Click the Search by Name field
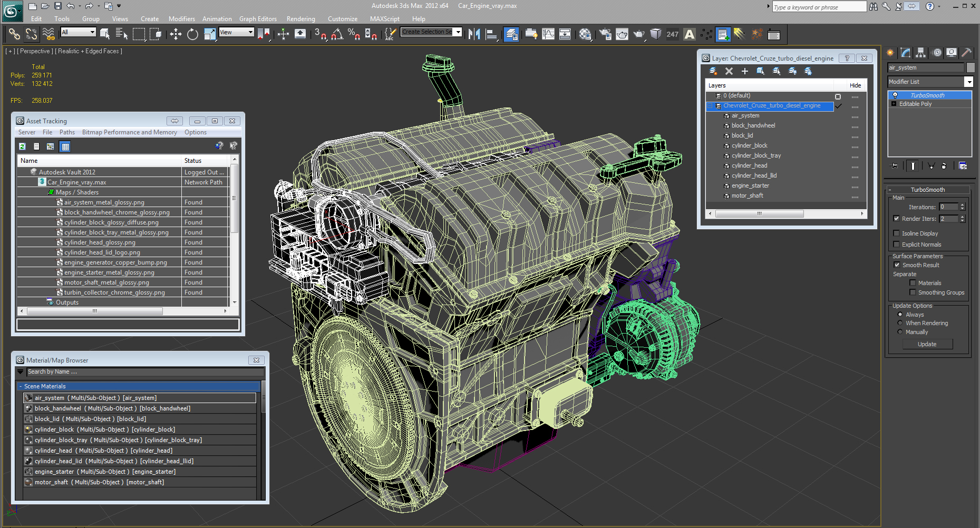The width and height of the screenshot is (980, 528). coord(145,372)
